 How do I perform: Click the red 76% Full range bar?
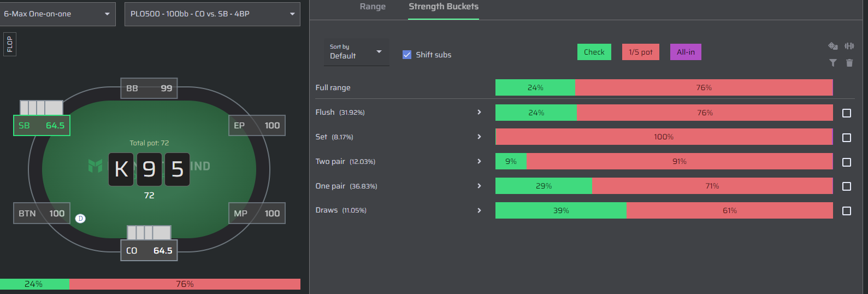click(x=704, y=87)
